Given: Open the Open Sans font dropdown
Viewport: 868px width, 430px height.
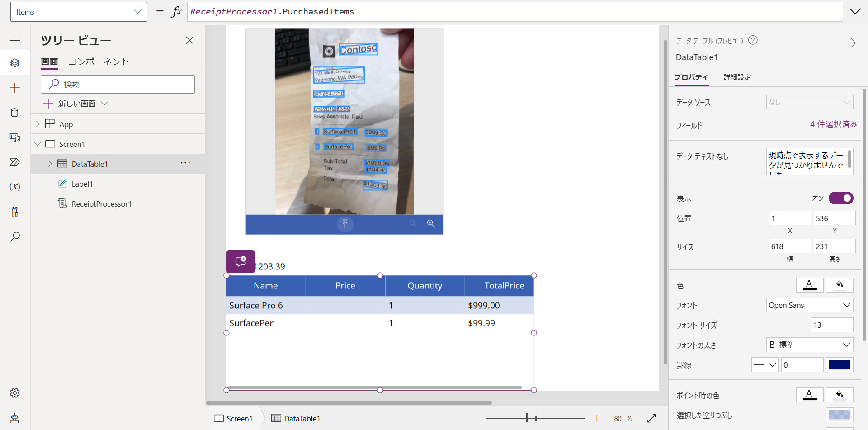Looking at the screenshot, I should 810,305.
